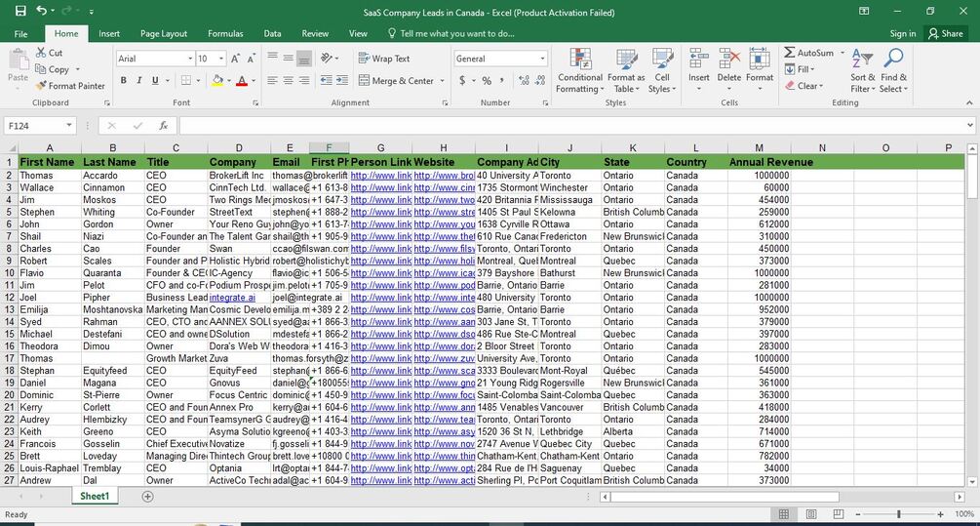Open the Arial font name dropdown

[190, 59]
